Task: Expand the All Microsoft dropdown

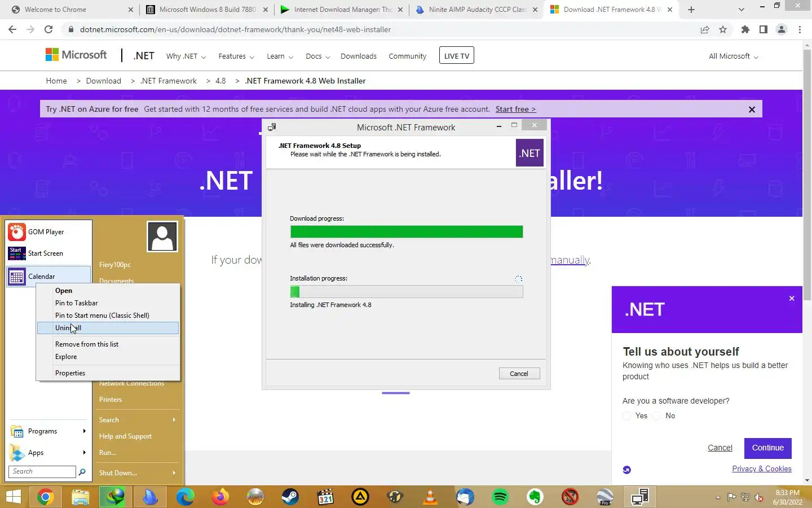Action: click(733, 56)
